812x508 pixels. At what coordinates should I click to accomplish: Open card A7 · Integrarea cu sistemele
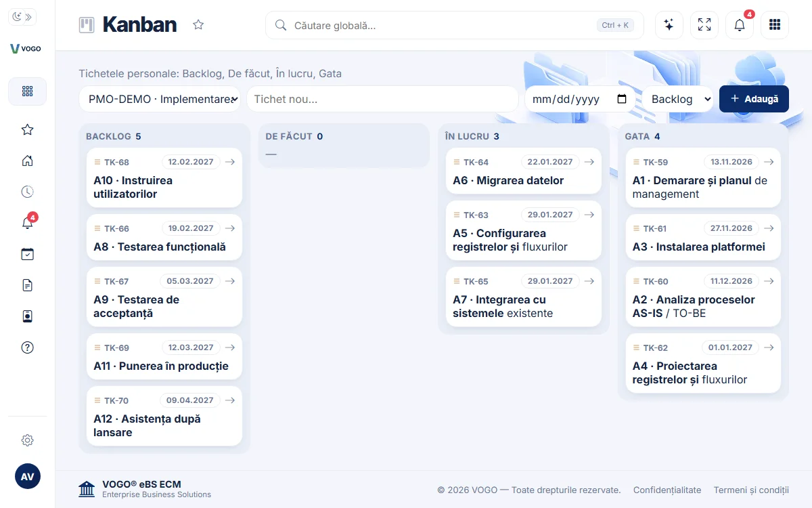pos(524,297)
